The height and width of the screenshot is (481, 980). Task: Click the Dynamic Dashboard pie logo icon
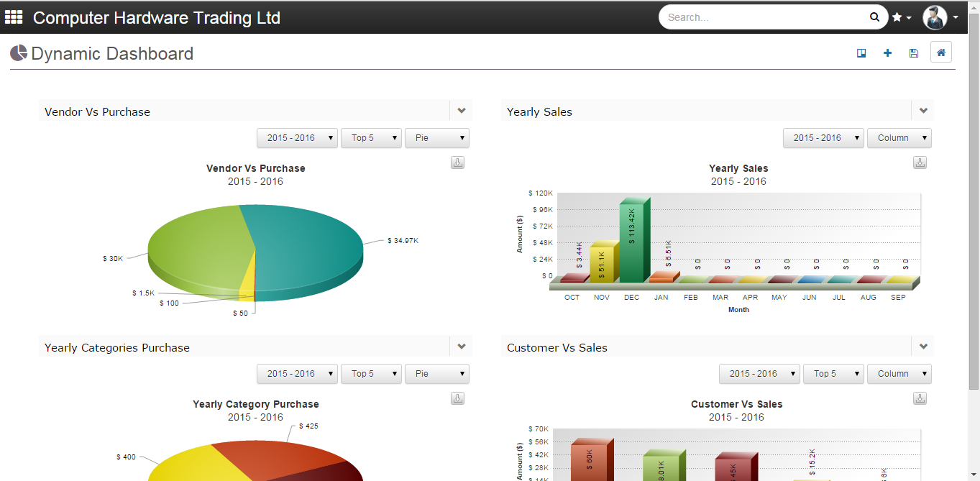tap(19, 52)
